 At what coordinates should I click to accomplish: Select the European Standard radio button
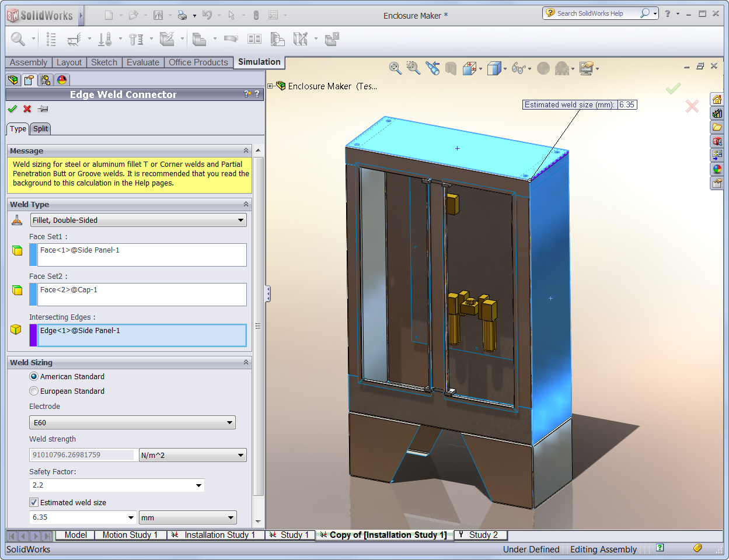click(x=34, y=391)
